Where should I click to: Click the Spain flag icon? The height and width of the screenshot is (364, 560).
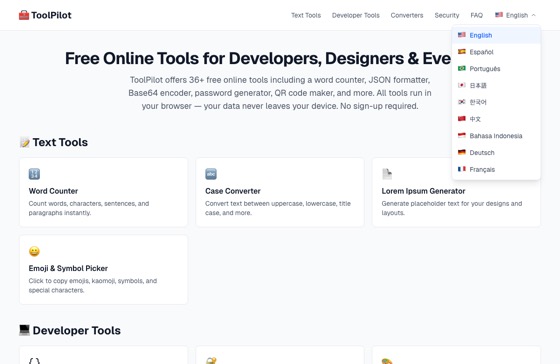tap(462, 52)
